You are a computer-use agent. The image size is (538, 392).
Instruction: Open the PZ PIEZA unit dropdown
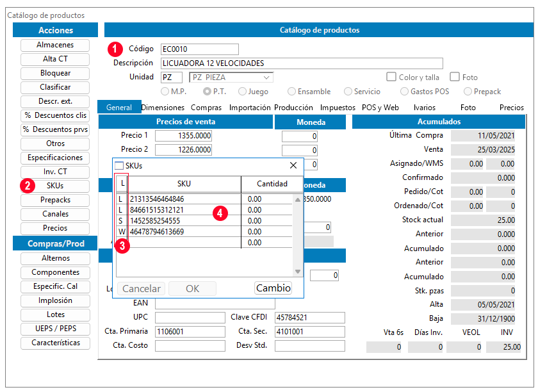(x=231, y=78)
